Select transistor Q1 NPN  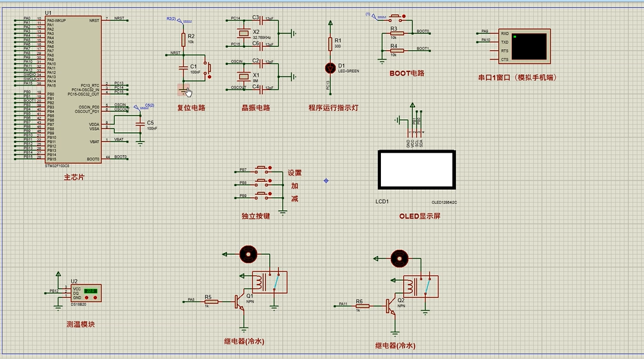point(239,302)
